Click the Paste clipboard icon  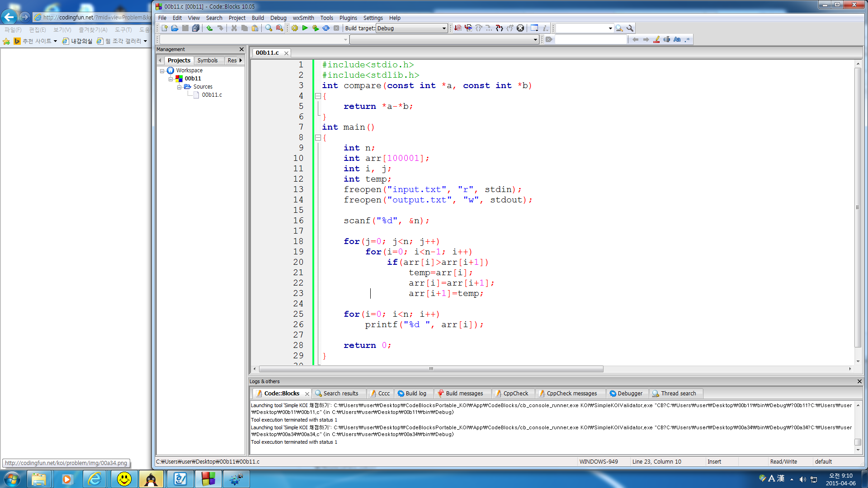255,28
